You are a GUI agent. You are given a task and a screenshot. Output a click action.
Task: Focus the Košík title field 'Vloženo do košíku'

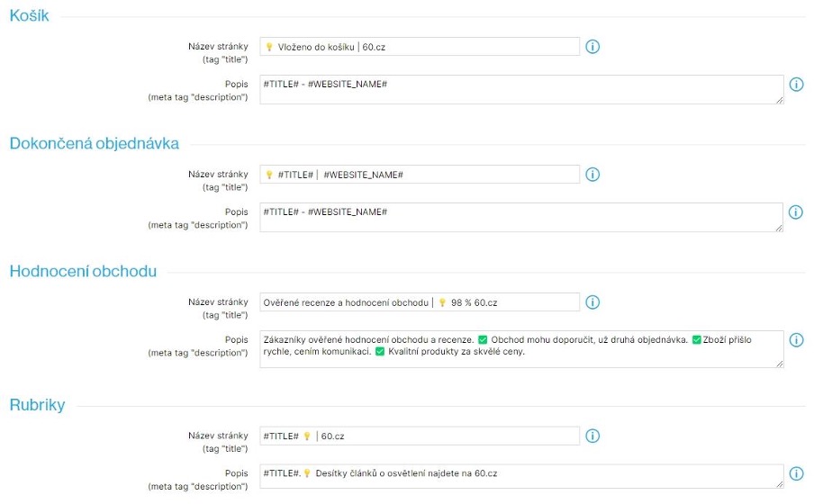(x=420, y=47)
